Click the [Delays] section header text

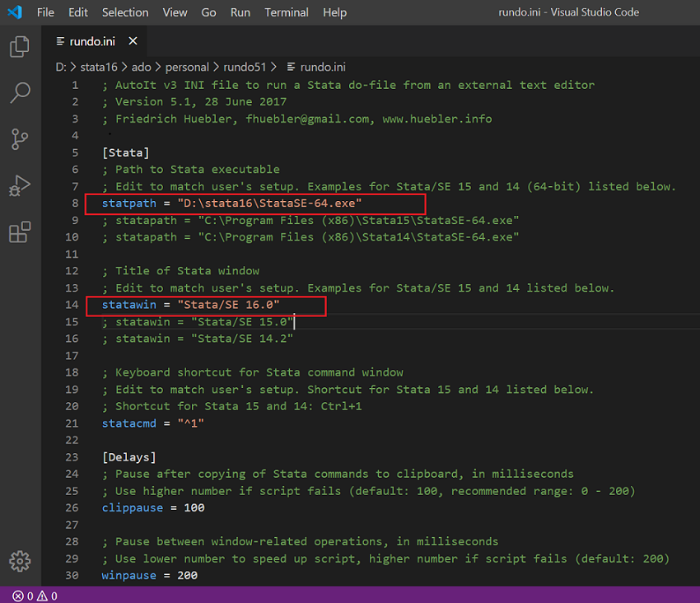129,457
